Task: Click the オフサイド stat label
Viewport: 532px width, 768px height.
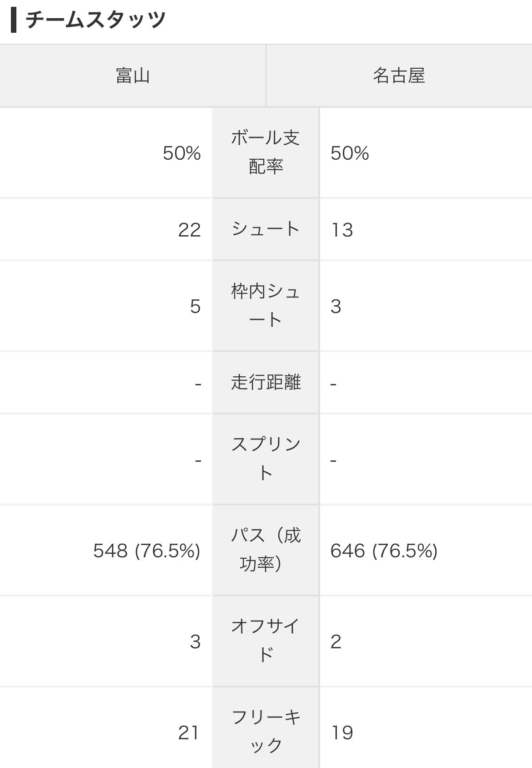Action: [x=266, y=641]
